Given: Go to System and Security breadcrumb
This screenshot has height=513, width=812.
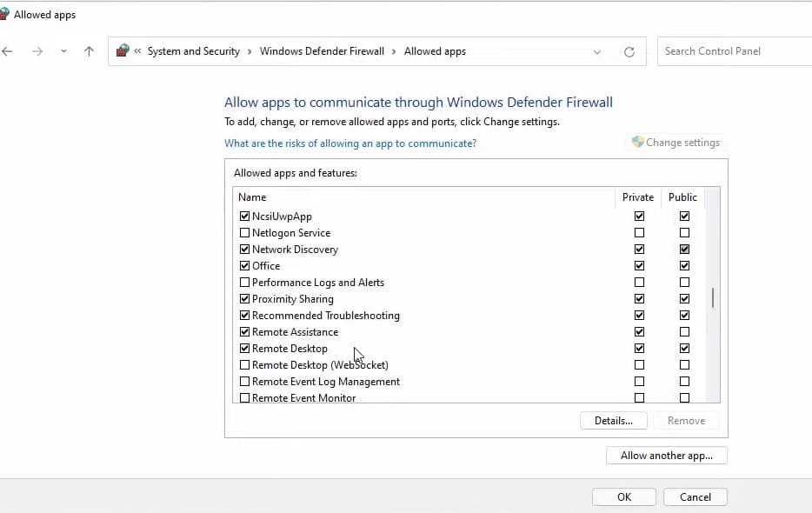Looking at the screenshot, I should (x=193, y=51).
